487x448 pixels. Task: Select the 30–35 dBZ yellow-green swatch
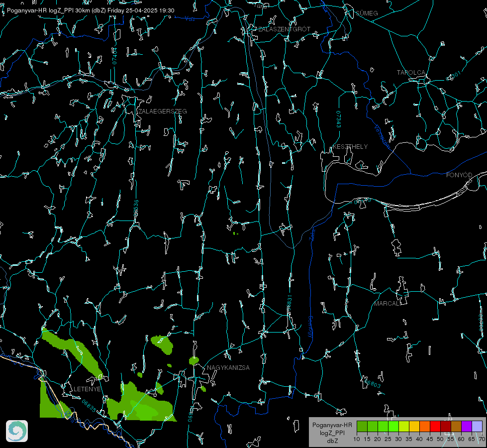[404, 426]
